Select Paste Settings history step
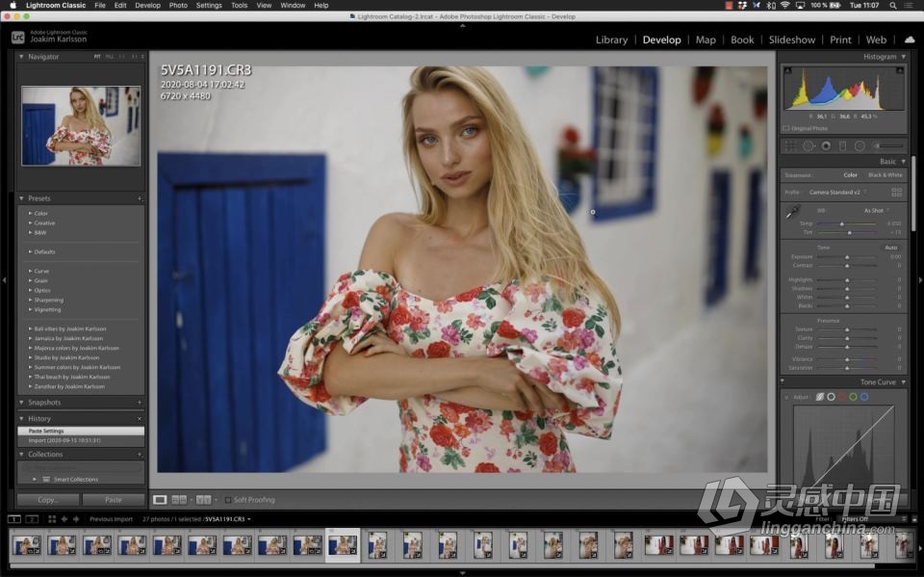The image size is (924, 577). tap(81, 432)
